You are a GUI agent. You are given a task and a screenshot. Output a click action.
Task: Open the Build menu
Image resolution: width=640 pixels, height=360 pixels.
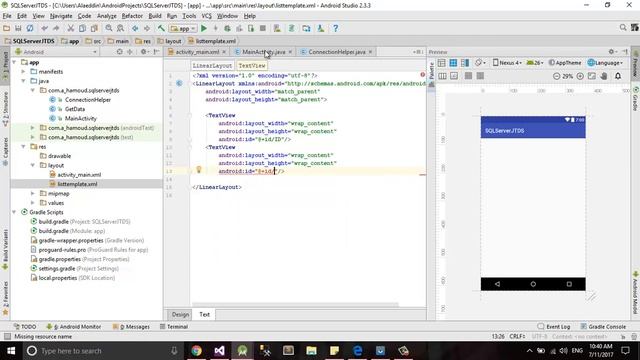click(x=155, y=16)
